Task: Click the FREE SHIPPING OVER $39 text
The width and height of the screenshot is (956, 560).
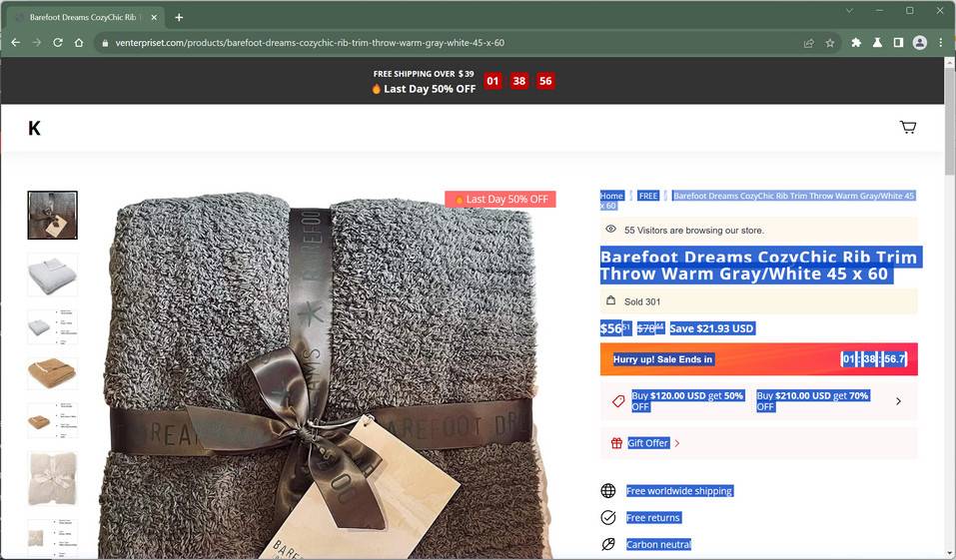Action: point(424,74)
